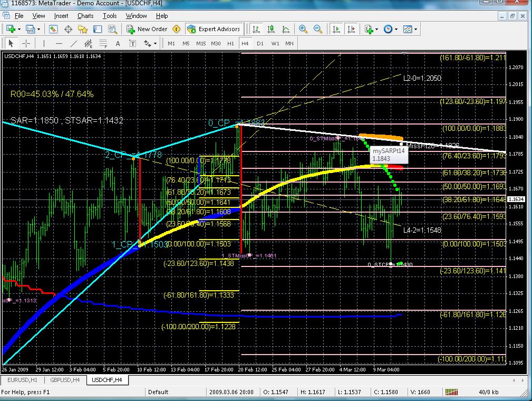Switch chart to candlesticks view
532x401 pixels.
click(x=270, y=29)
